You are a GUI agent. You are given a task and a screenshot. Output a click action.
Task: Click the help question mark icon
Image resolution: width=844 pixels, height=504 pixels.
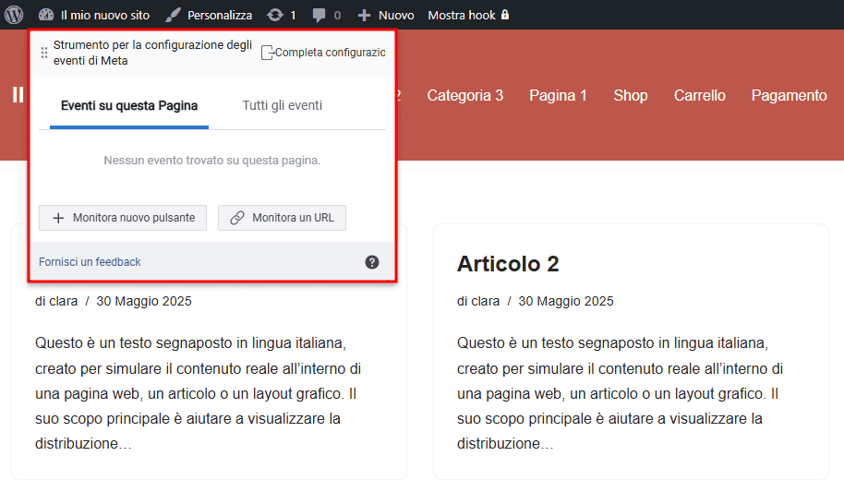(x=372, y=262)
